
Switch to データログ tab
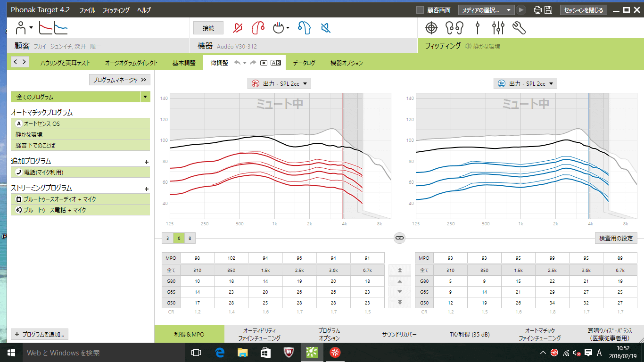(x=304, y=63)
